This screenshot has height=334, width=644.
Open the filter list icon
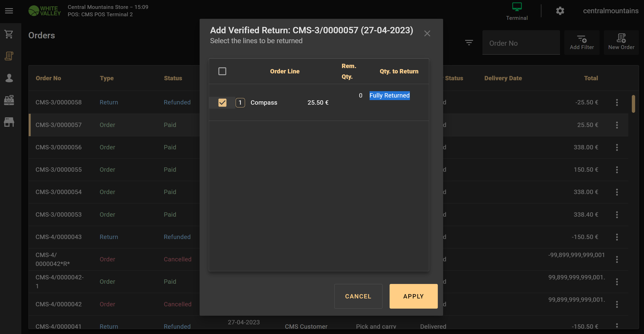tap(469, 42)
